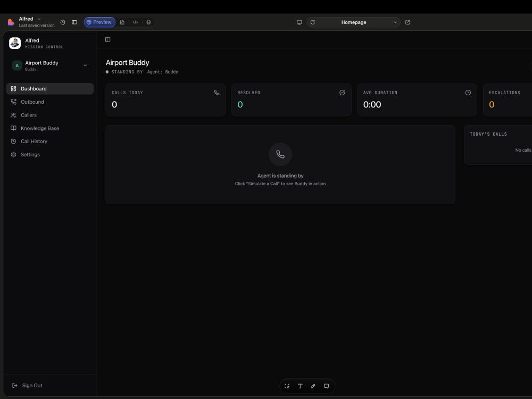Select the element picker tool icon
The image size is (532, 399).
(287, 386)
